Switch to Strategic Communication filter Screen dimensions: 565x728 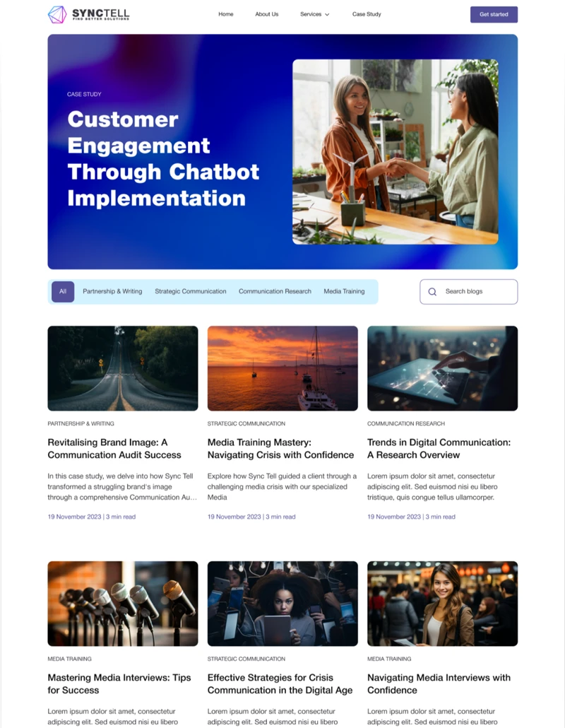(x=191, y=292)
